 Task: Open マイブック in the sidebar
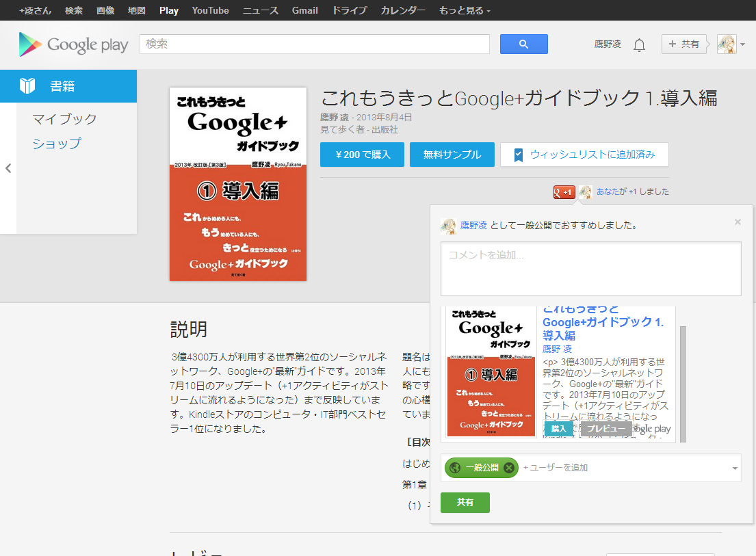[x=64, y=119]
